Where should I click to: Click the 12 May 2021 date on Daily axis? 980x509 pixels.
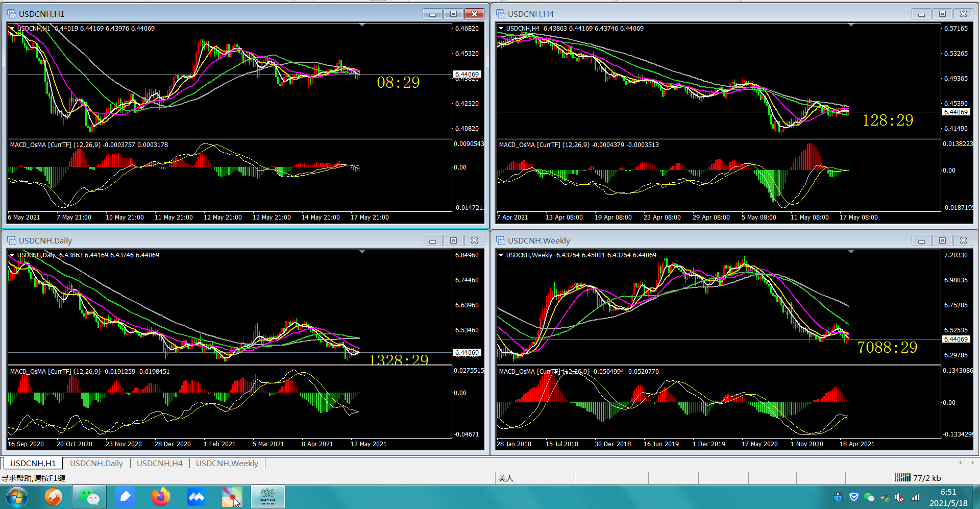tap(369, 444)
